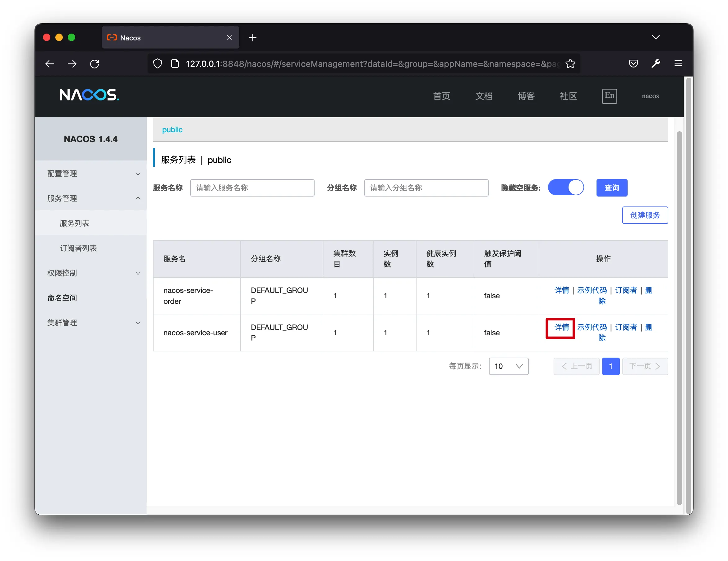Viewport: 728px width, 561px height.
Task: Click the NACOS 1.4.4 version label
Action: tap(91, 139)
